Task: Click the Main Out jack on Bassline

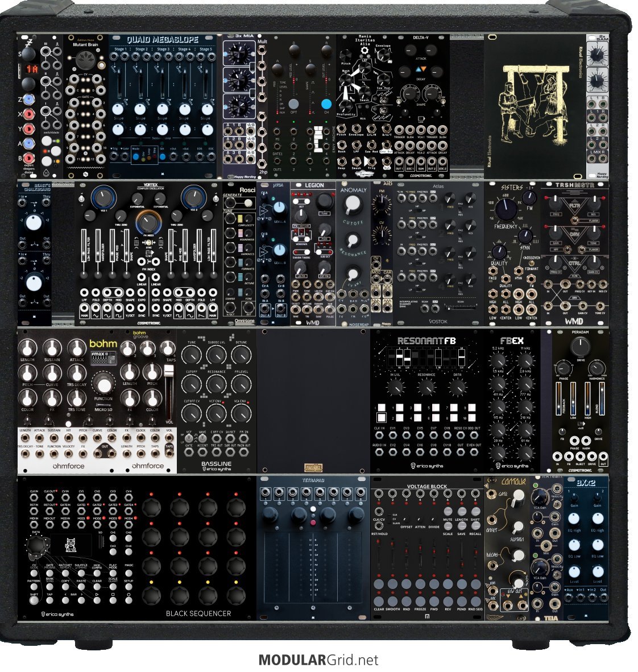Action: pyautogui.click(x=243, y=452)
